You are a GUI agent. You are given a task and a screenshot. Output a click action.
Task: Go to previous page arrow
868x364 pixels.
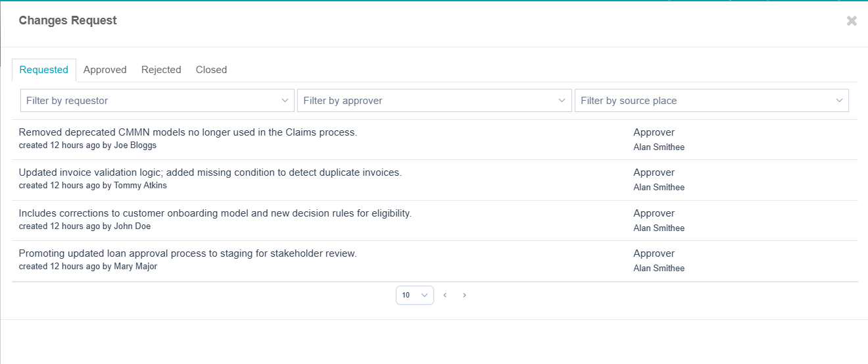(445, 296)
